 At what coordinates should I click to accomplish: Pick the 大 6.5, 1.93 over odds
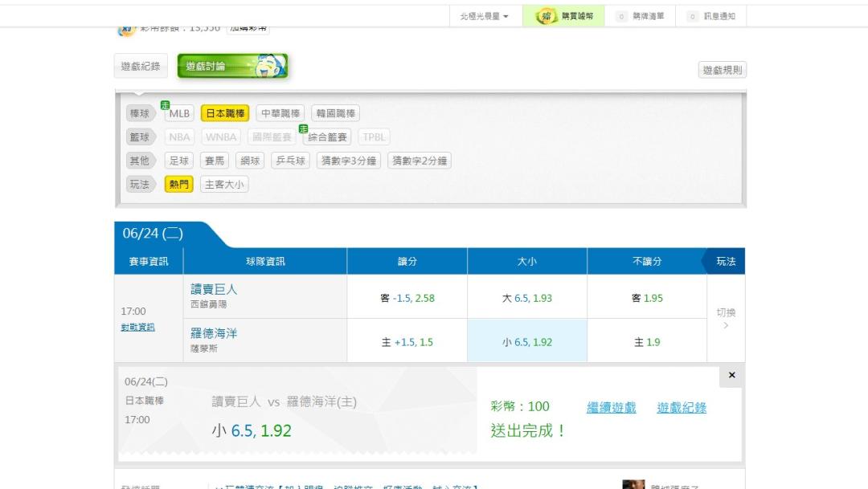pos(527,298)
